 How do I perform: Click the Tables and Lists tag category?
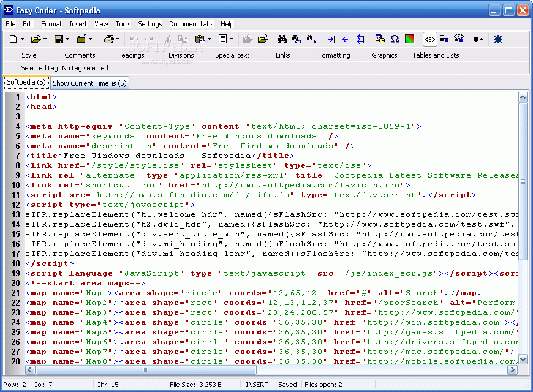click(x=436, y=55)
